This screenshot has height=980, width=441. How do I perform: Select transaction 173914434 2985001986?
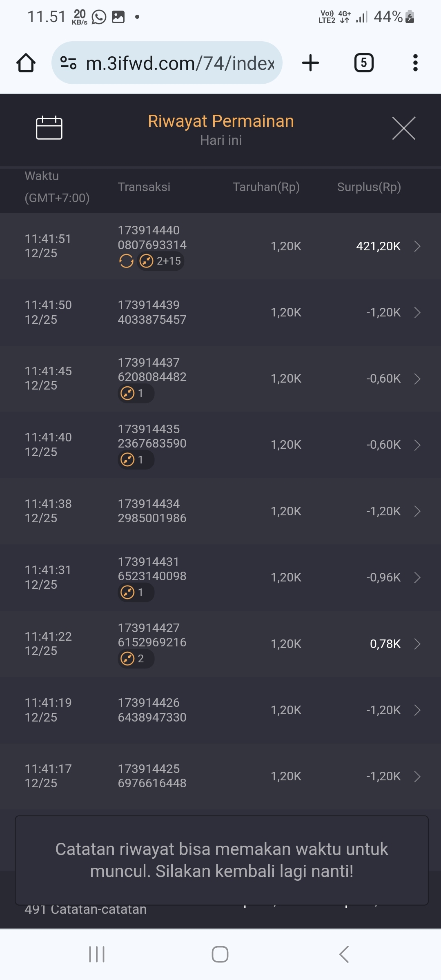click(152, 511)
